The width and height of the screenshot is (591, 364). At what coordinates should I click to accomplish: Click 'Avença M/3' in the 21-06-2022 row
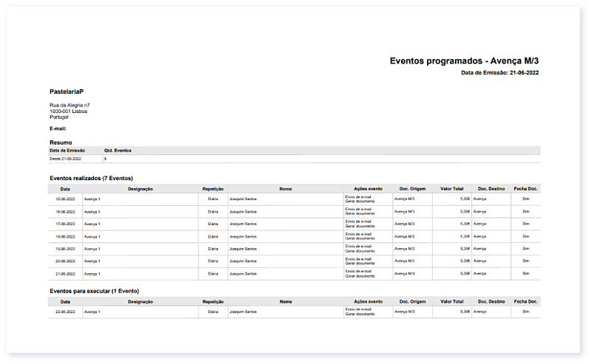tap(406, 273)
